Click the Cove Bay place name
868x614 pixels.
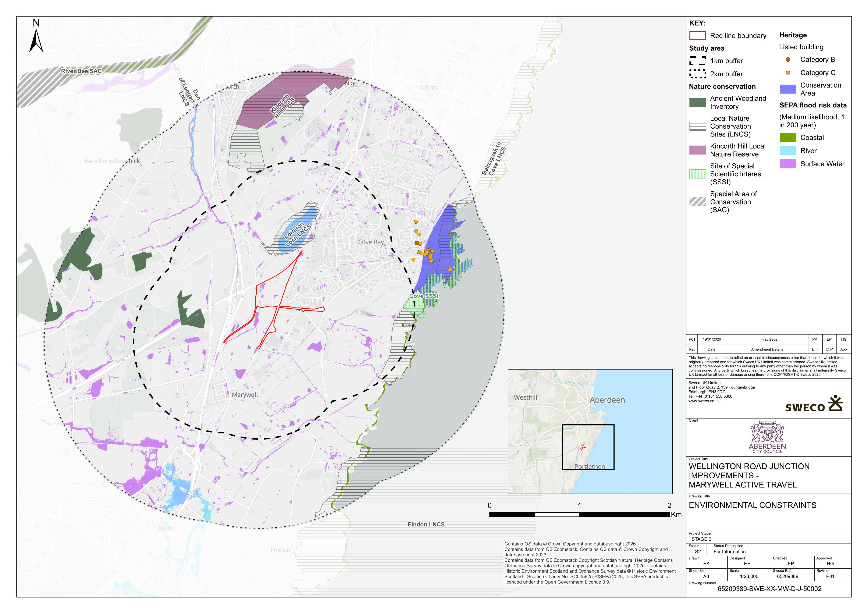coord(371,242)
